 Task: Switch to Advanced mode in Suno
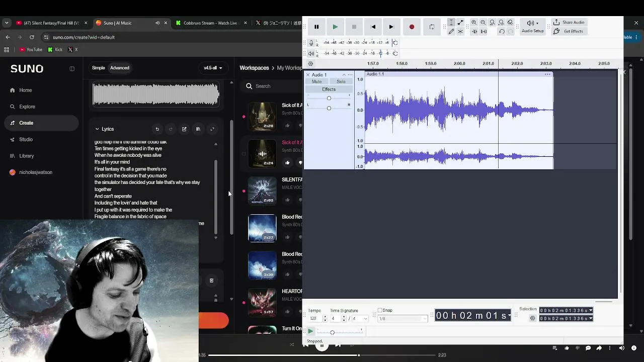pos(120,68)
